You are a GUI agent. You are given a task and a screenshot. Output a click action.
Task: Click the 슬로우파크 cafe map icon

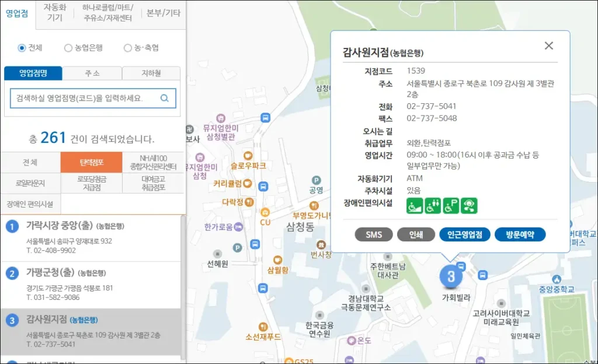pyautogui.click(x=248, y=155)
